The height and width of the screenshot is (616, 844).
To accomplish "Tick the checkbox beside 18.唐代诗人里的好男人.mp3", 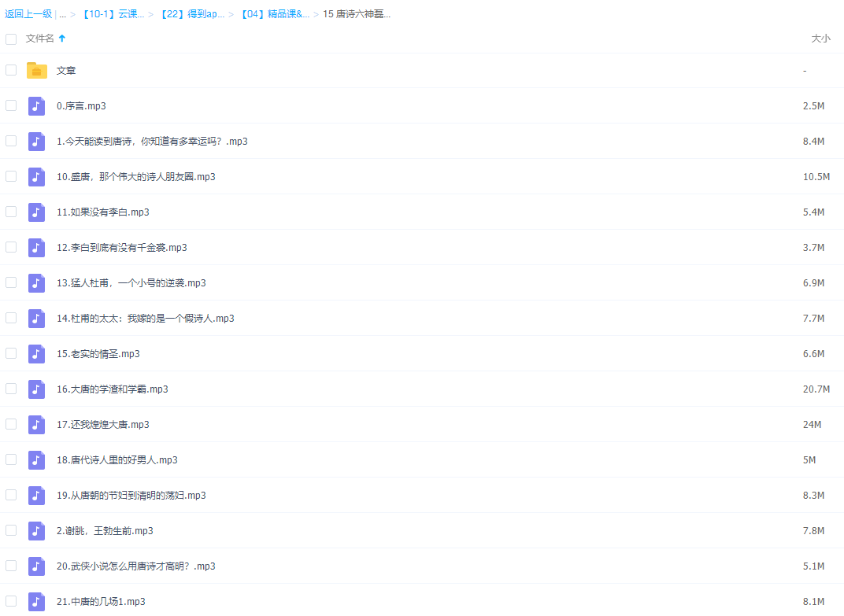I will 11,459.
